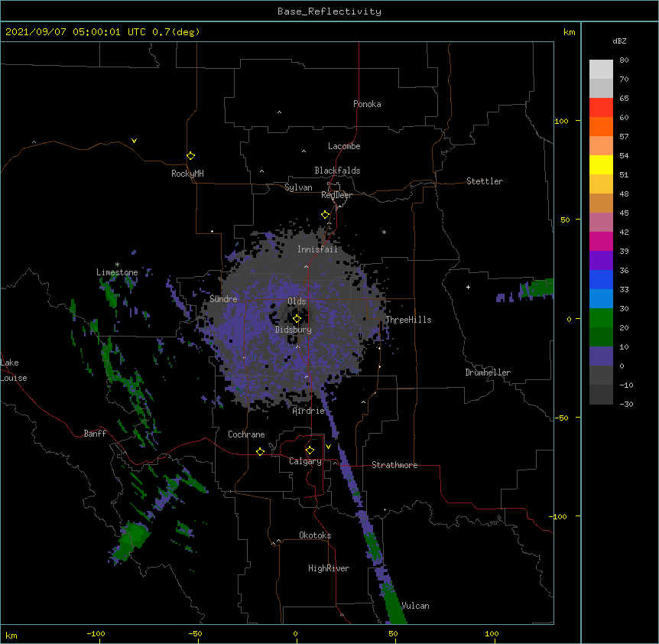Pick the slate-blue 0-10 dBZ legend swatch
This screenshot has height=644, width=659.
click(601, 356)
